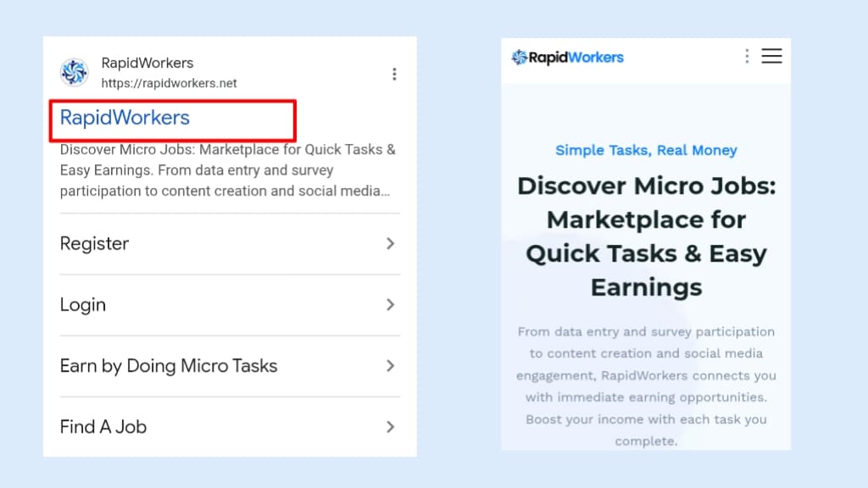
Task: Click the chevron next to Find A Job
Action: coord(390,427)
